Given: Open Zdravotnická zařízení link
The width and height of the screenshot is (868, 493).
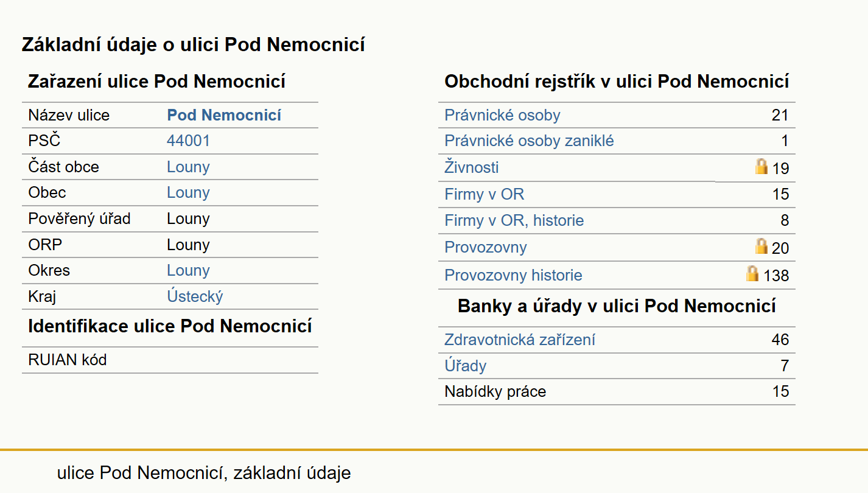Looking at the screenshot, I should 520,340.
